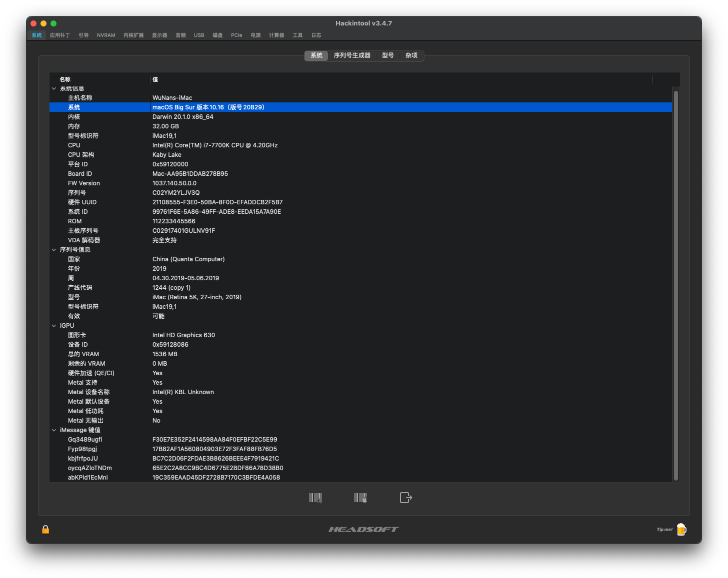This screenshot has width=728, height=578.
Task: Switch to the 型号 tab
Action: 388,55
